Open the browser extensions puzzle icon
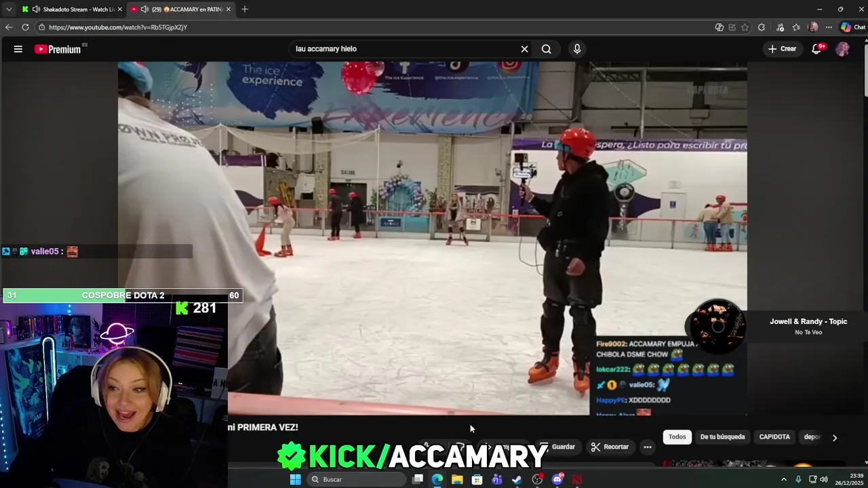The image size is (868, 488). (x=762, y=27)
